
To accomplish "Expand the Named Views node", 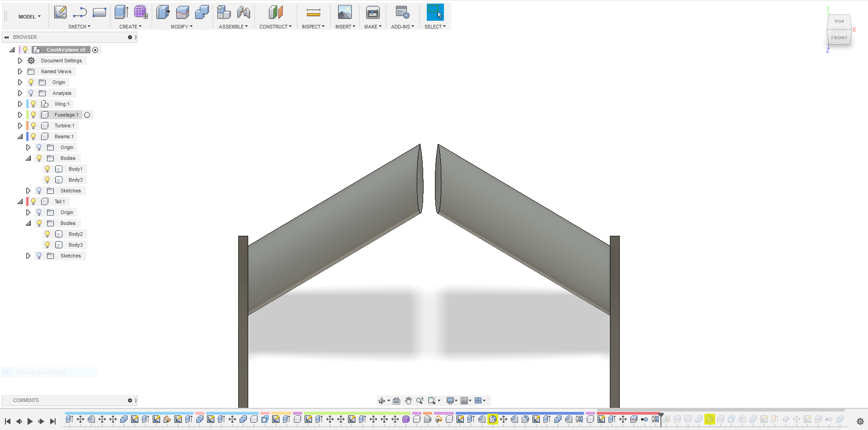I will [20, 71].
